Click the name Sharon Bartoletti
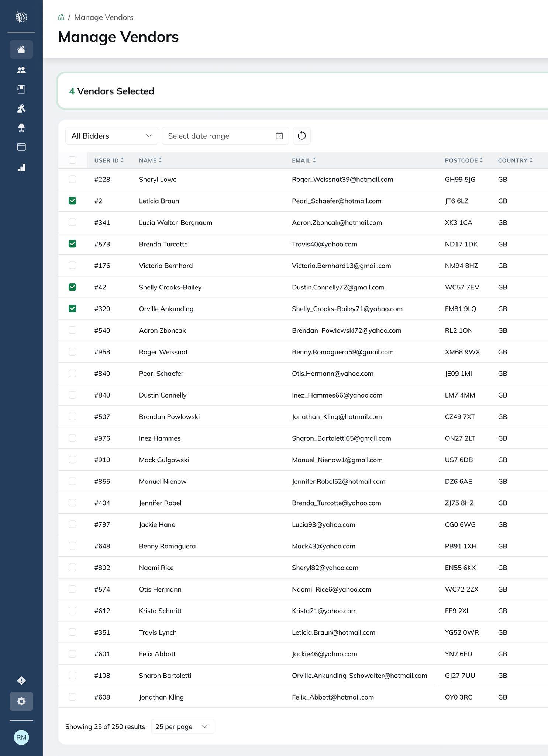Image resolution: width=548 pixels, height=756 pixels. coord(165,676)
